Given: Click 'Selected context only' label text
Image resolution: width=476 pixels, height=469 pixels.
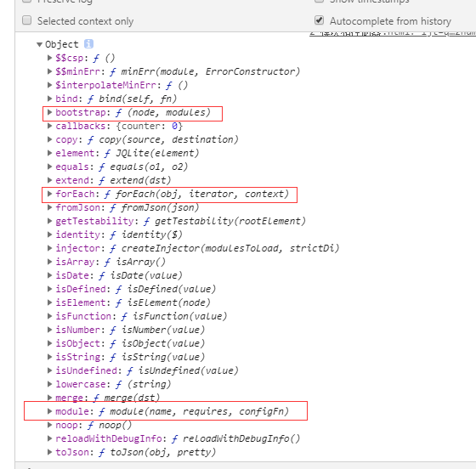Looking at the screenshot, I should (x=85, y=21).
